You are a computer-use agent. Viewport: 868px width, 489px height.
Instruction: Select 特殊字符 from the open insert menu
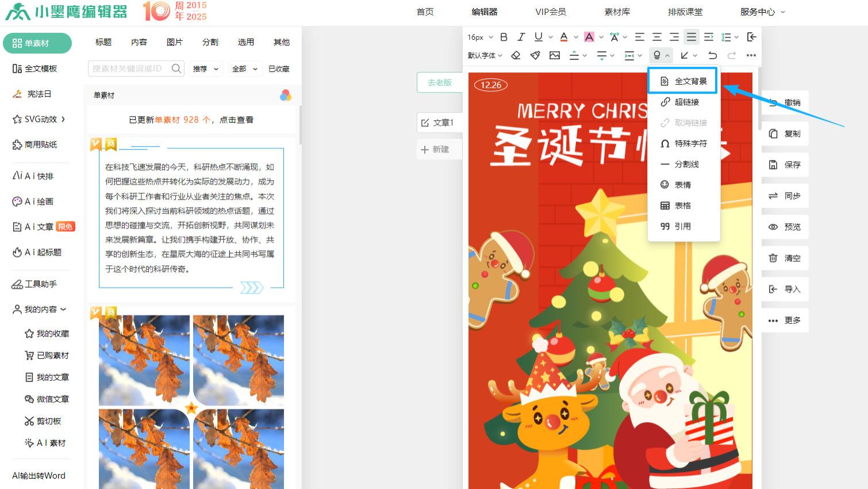688,143
